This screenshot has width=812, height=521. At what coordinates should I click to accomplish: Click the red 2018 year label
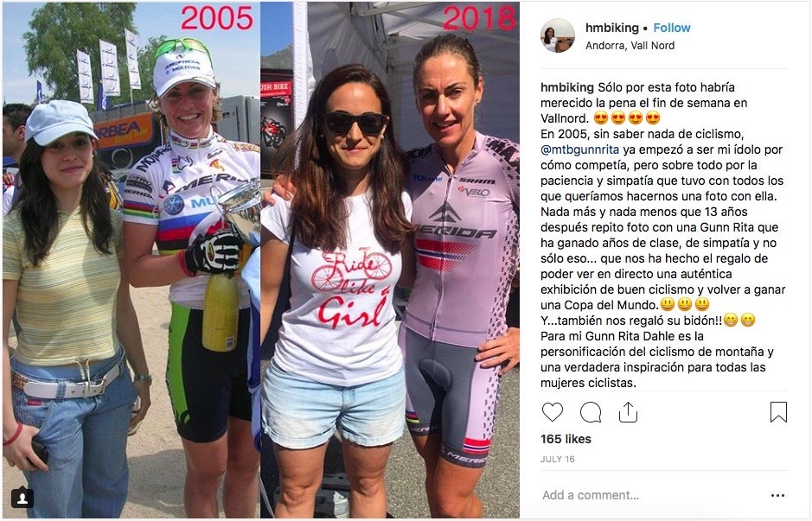(x=479, y=18)
